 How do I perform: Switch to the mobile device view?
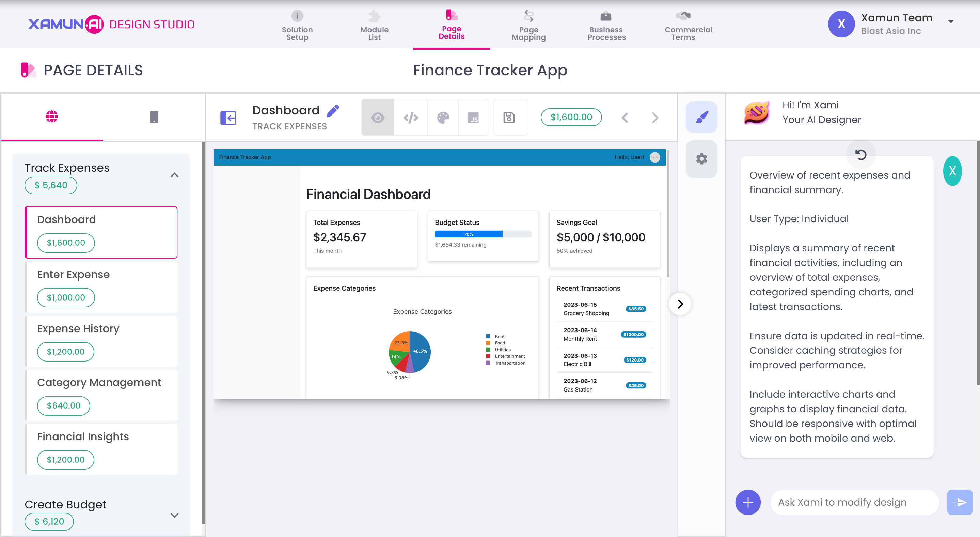154,117
